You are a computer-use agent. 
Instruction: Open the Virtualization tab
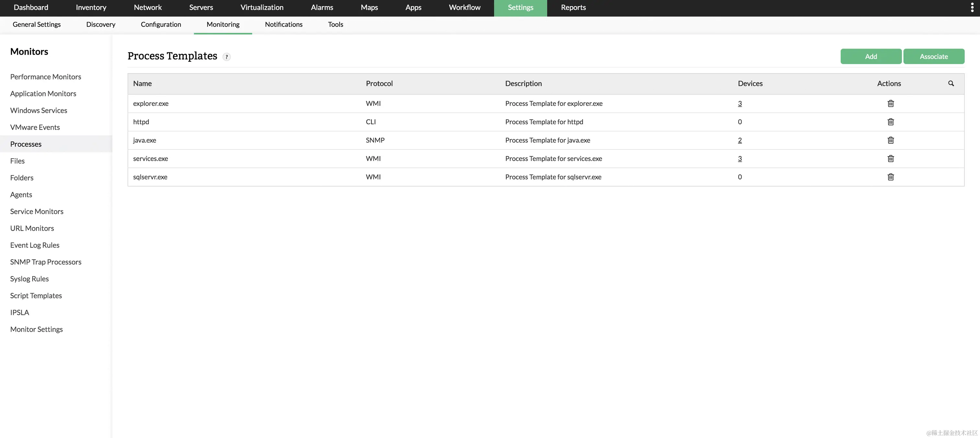coord(262,7)
